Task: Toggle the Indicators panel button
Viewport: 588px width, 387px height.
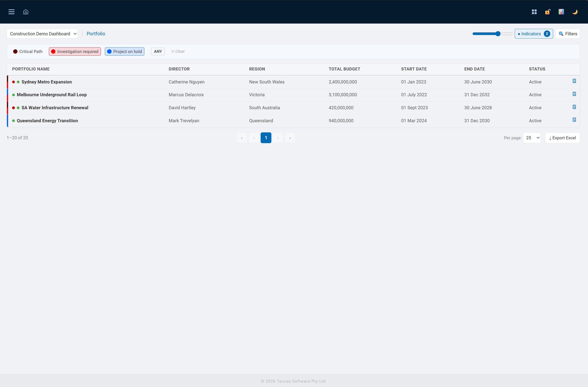Action: pyautogui.click(x=534, y=34)
